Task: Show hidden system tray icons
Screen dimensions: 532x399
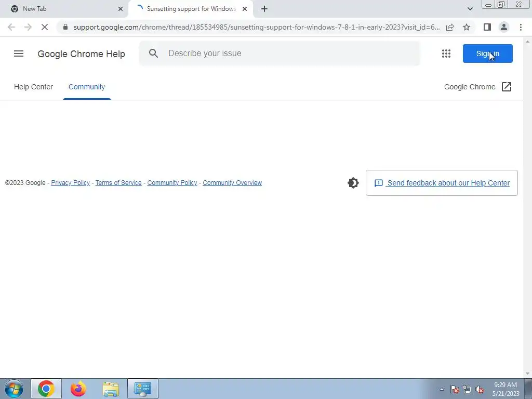Action: (x=442, y=389)
